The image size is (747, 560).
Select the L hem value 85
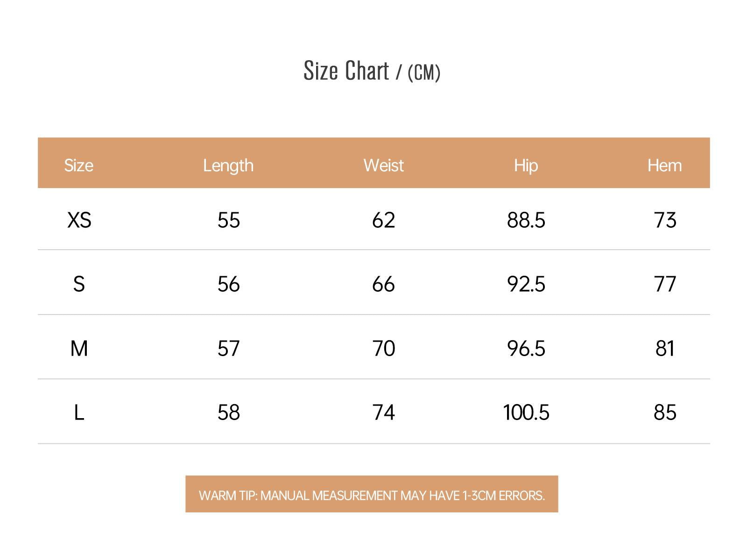click(x=665, y=413)
